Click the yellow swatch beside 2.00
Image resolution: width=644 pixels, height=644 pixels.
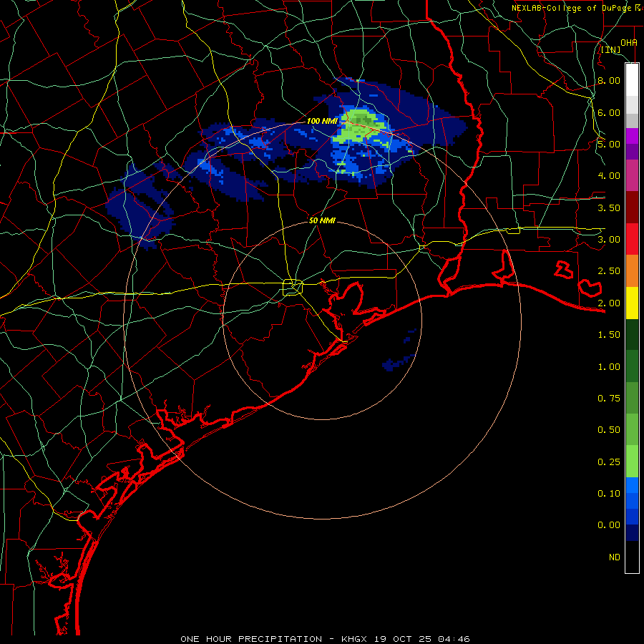632,303
